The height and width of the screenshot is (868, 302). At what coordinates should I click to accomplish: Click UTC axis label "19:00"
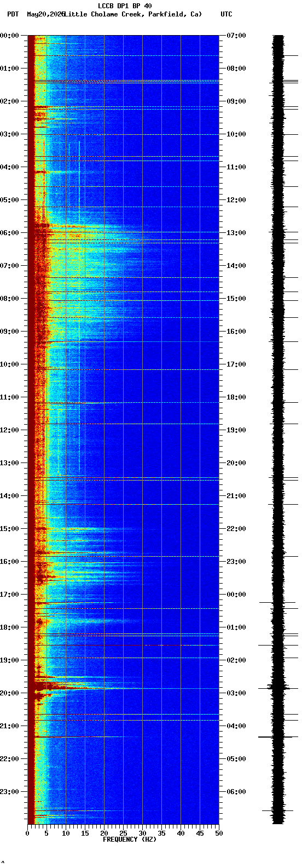(236, 430)
